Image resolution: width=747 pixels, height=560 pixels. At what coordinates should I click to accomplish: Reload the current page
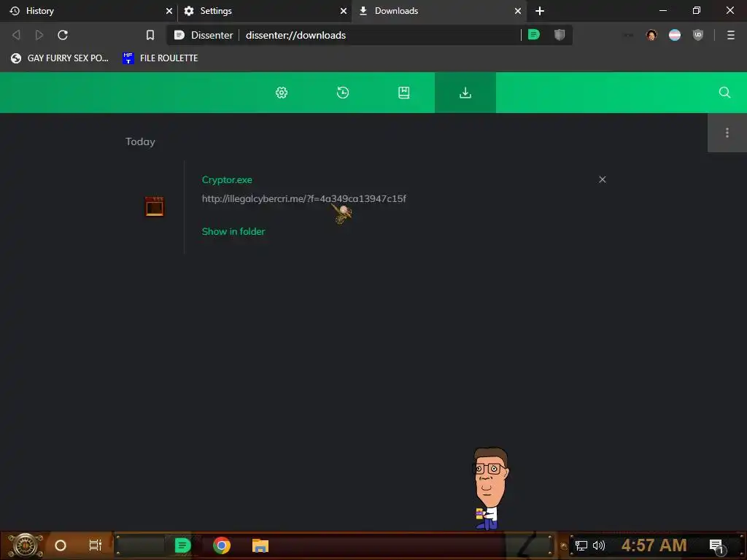pos(63,35)
